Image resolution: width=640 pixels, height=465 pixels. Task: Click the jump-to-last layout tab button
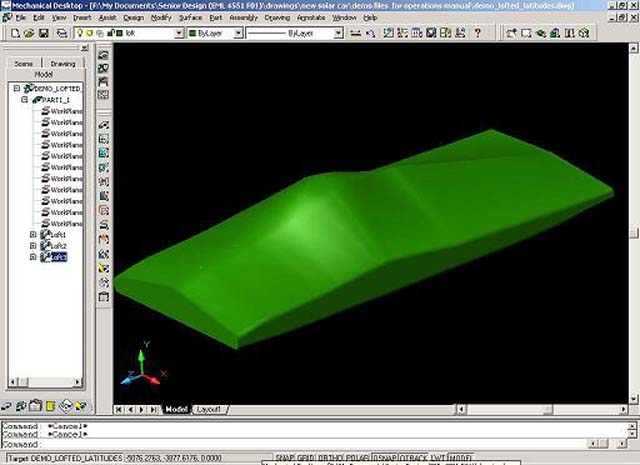click(x=153, y=409)
